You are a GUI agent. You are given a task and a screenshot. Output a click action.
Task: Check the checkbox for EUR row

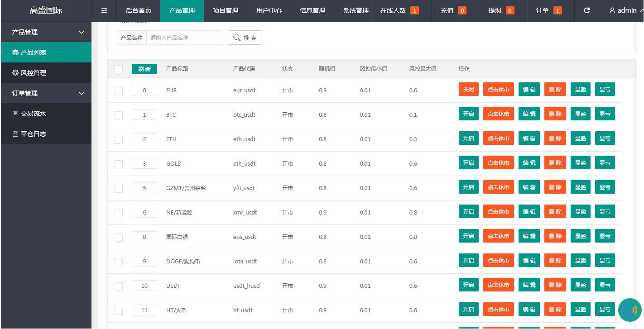click(119, 91)
